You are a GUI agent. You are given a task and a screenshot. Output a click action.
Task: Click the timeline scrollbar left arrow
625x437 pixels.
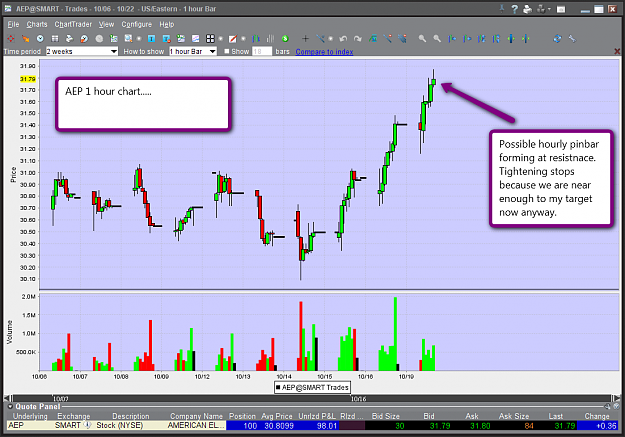click(x=7, y=398)
